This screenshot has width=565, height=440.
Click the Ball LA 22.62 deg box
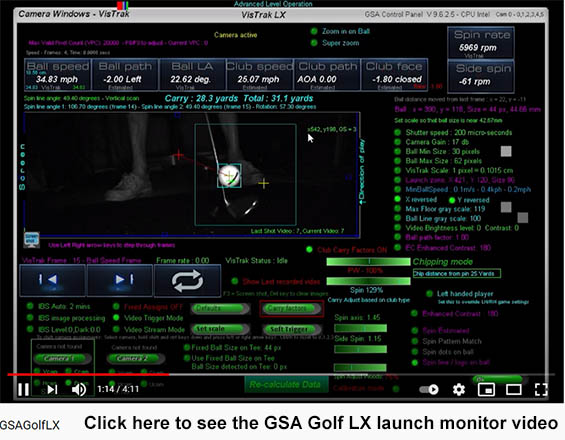click(x=192, y=75)
